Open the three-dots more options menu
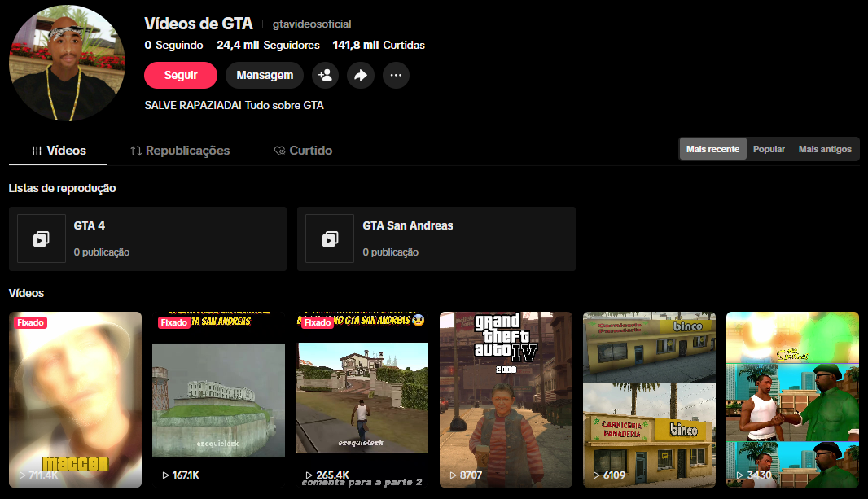868x499 pixels. point(396,75)
